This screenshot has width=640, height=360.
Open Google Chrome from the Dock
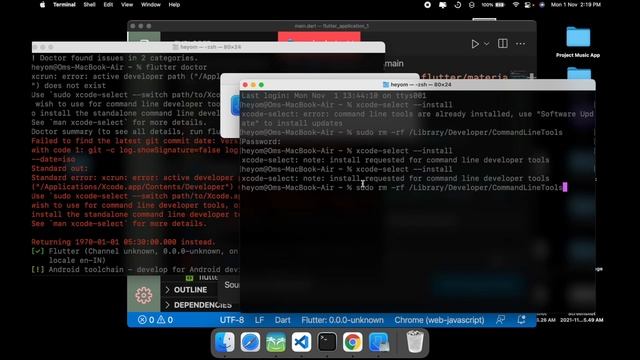[353, 342]
